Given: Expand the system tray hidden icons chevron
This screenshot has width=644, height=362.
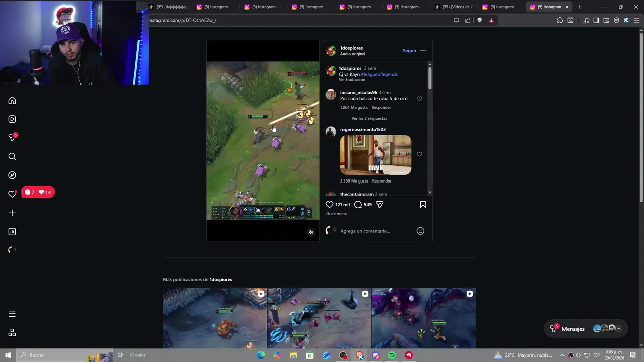Looking at the screenshot, I should [562, 355].
